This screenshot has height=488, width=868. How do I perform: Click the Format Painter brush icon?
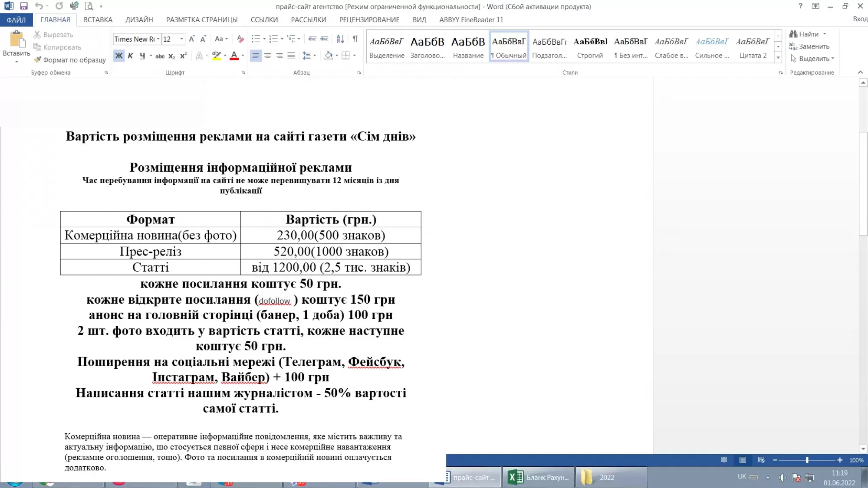click(38, 60)
